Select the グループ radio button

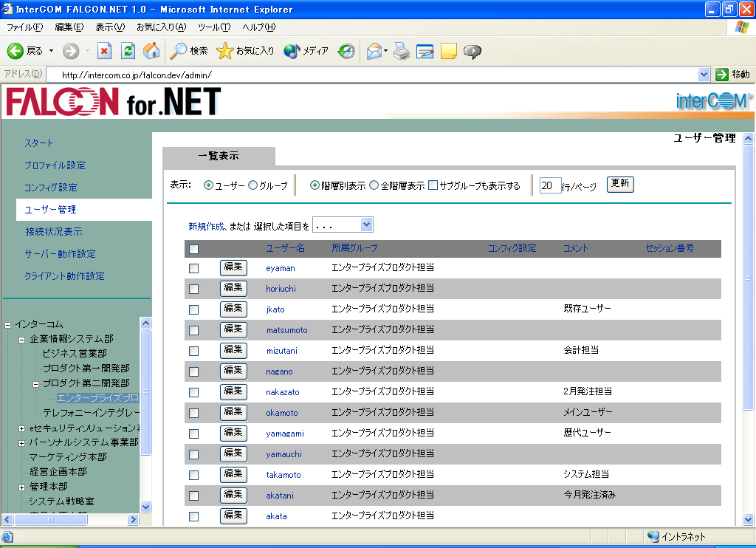click(252, 185)
